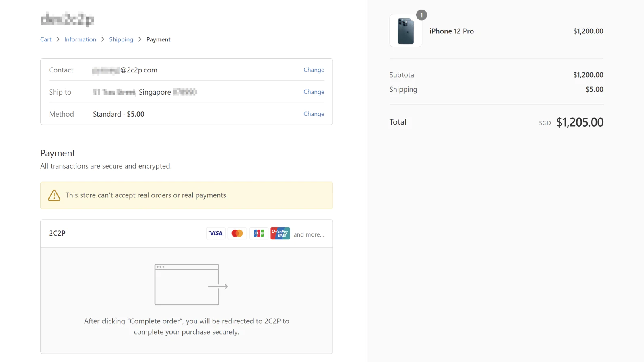
Task: Change the Ship to address
Action: point(314,92)
